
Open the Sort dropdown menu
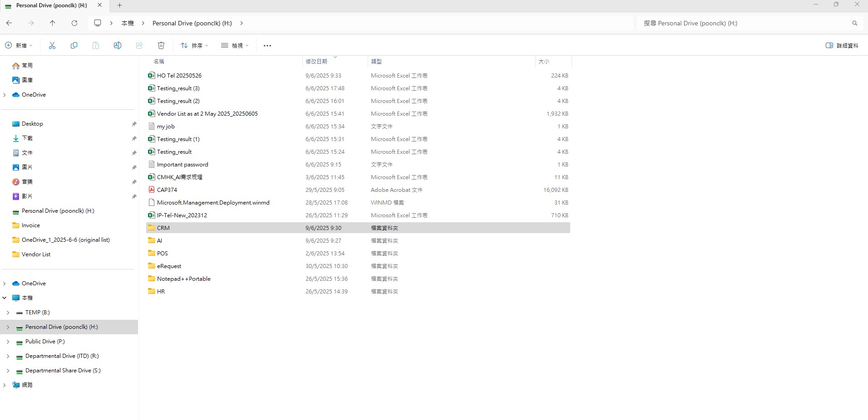pos(194,45)
